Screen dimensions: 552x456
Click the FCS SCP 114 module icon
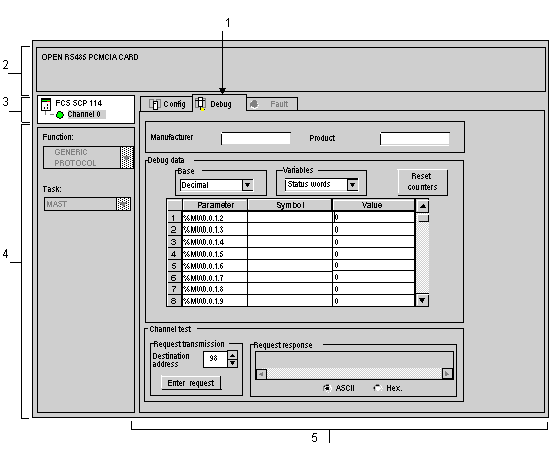[46, 104]
